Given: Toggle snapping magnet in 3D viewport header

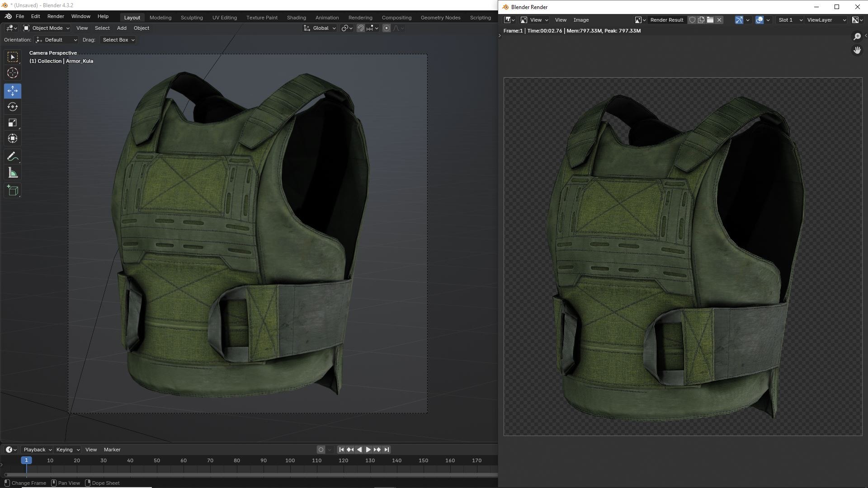Looking at the screenshot, I should click(360, 28).
